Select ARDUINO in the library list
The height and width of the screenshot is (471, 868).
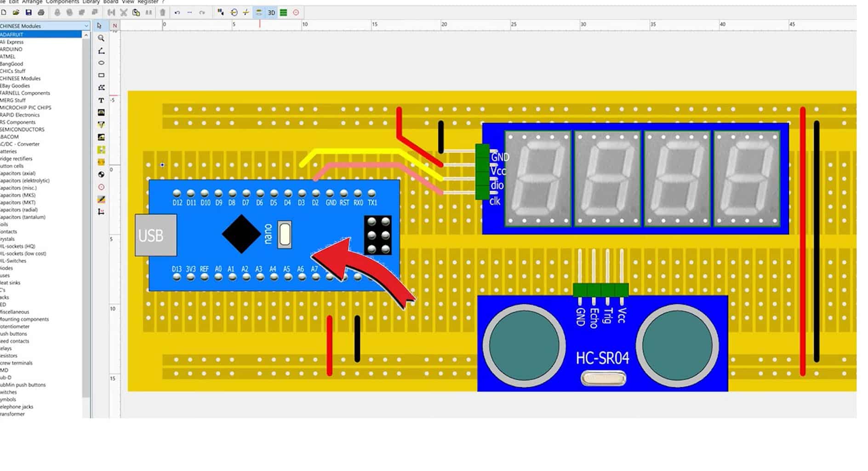tap(11, 49)
